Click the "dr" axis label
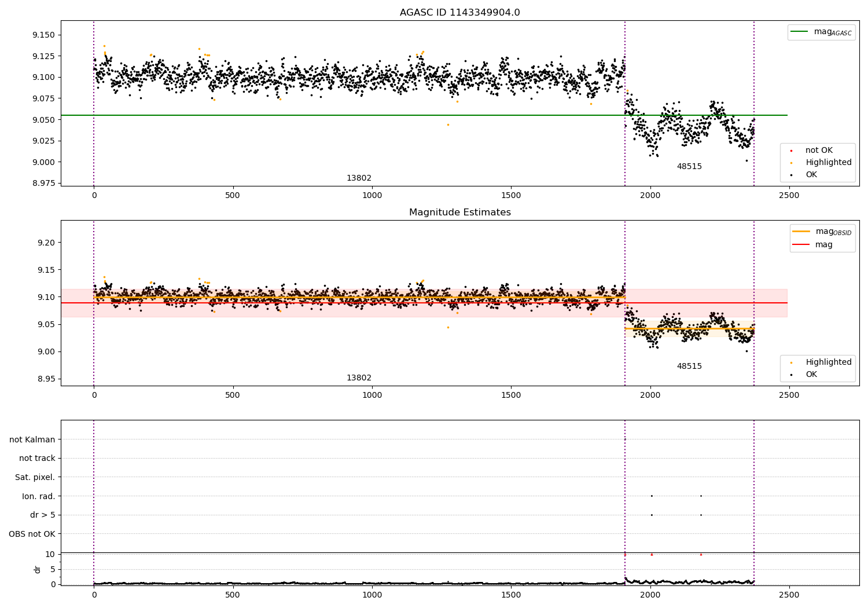Screen dimensions: 868x608 click(38, 569)
